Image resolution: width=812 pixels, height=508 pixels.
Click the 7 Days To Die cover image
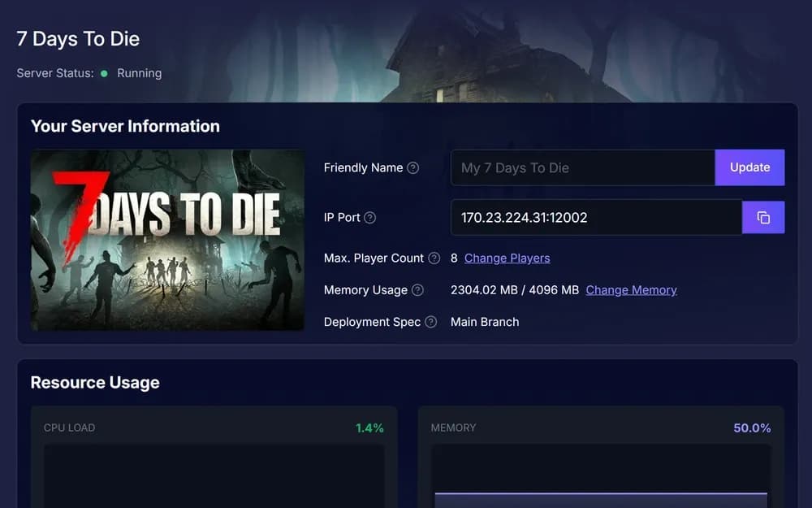pyautogui.click(x=167, y=240)
